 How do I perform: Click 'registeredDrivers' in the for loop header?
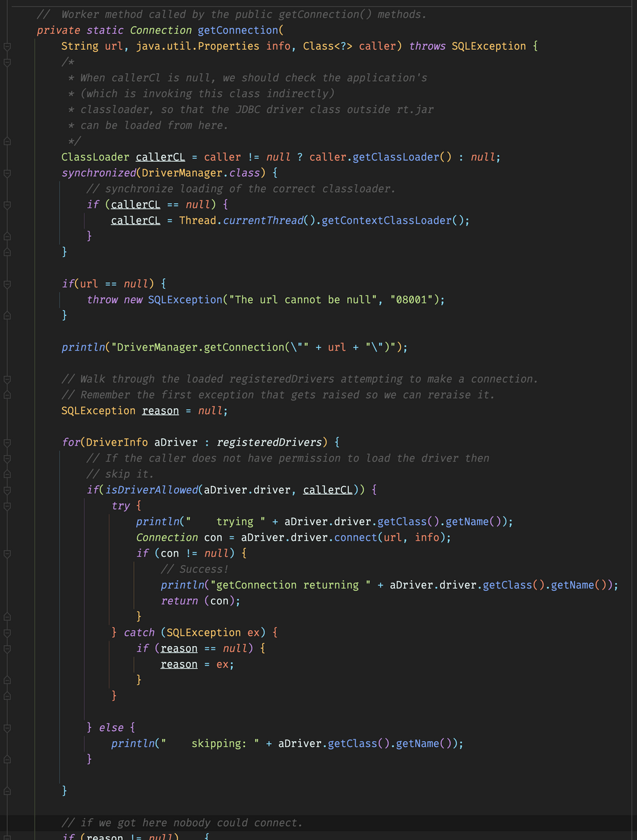(x=269, y=442)
